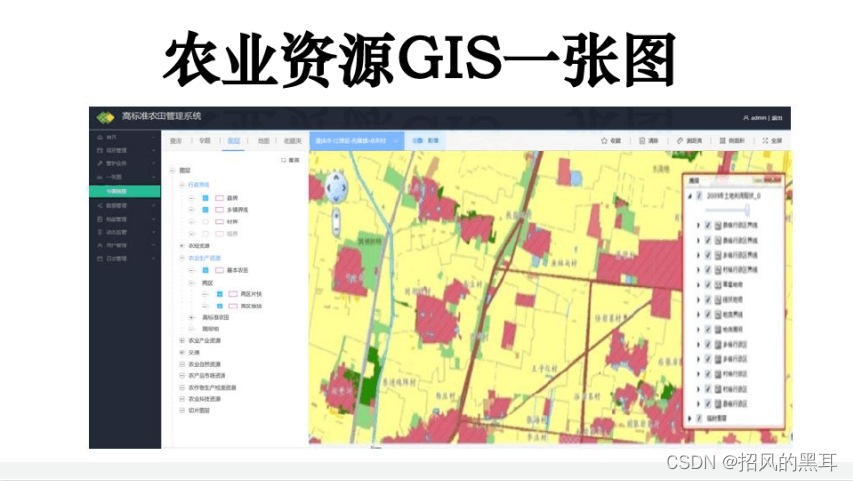Select the 测距离 distance measure tool
Image resolution: width=853 pixels, height=481 pixels.
(689, 141)
